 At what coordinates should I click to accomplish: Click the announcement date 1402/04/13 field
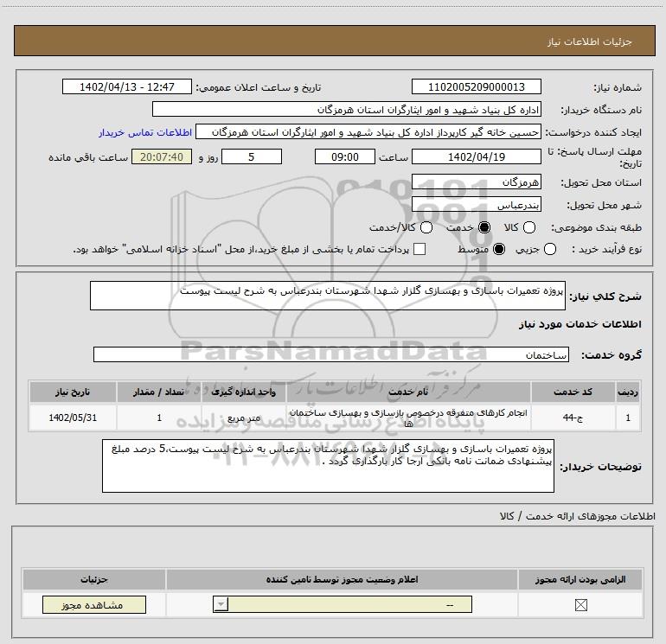pyautogui.click(x=127, y=86)
